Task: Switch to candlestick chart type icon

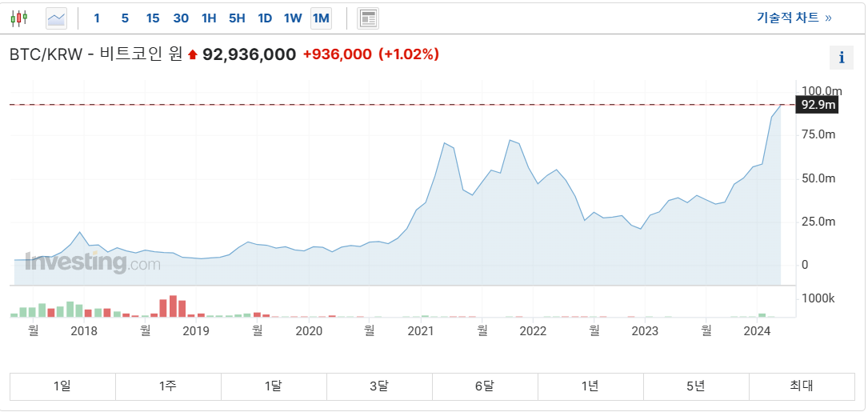Action: point(19,18)
